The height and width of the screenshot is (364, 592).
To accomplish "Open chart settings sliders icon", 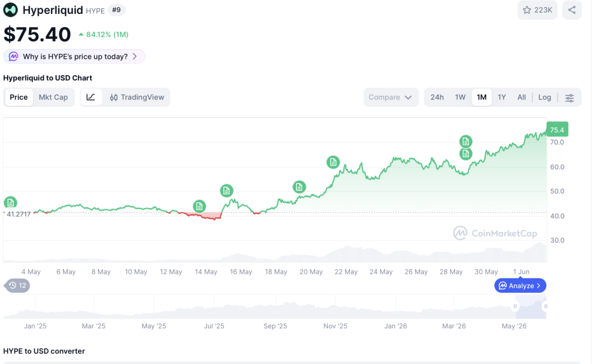I will (x=569, y=98).
